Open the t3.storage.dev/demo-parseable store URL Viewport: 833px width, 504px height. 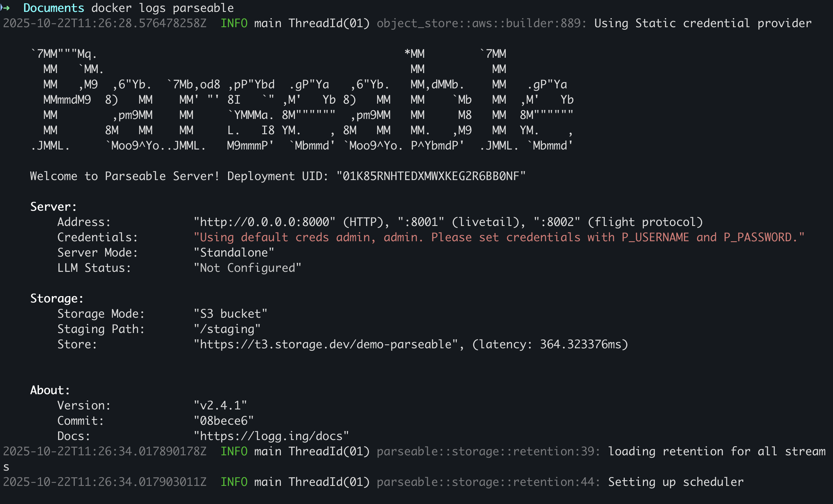coord(326,344)
